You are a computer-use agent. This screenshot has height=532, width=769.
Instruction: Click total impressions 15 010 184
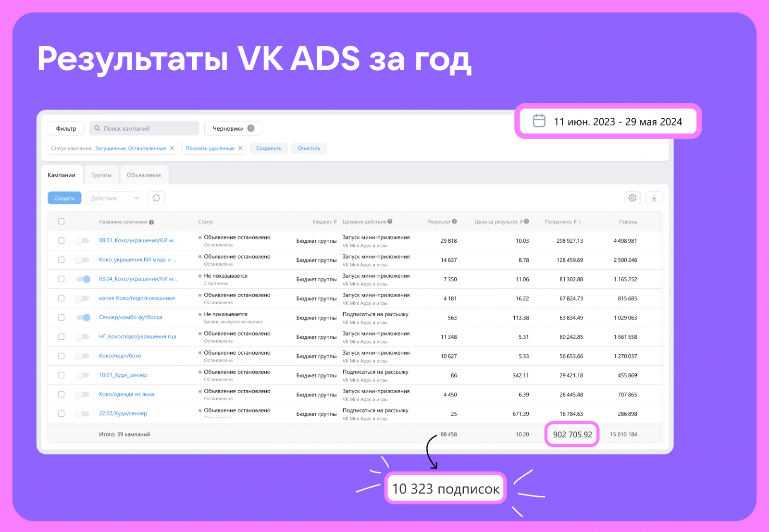coord(623,434)
